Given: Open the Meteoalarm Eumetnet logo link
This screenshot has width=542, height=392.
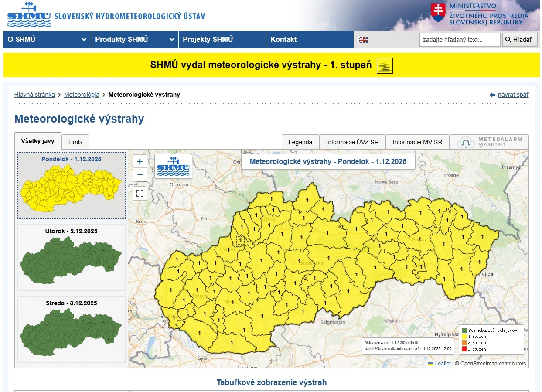Looking at the screenshot, I should [489, 142].
